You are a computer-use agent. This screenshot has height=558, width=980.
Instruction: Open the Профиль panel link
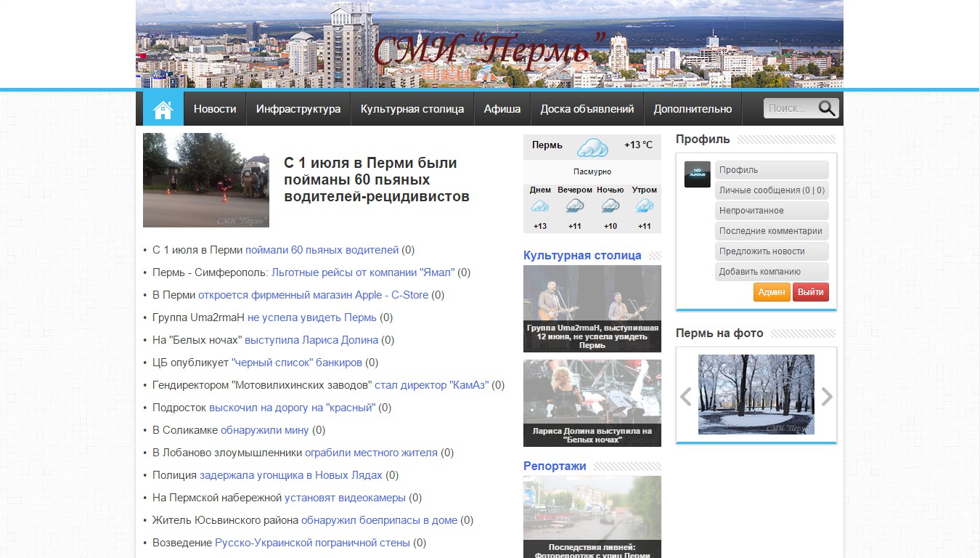pos(772,170)
